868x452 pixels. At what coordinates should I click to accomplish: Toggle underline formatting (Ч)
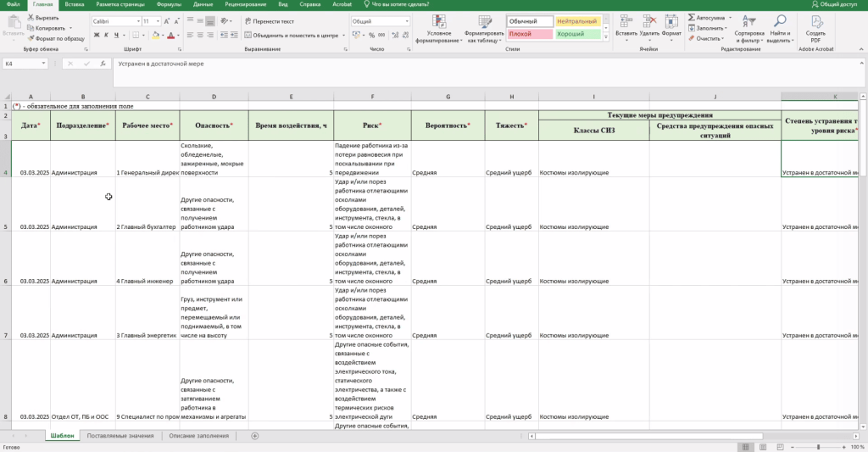116,35
